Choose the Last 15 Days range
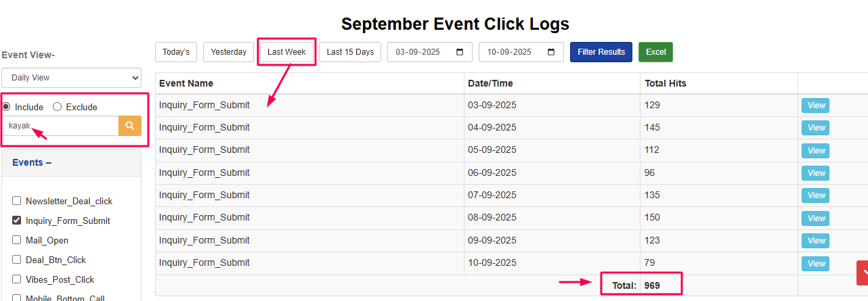 click(x=350, y=52)
